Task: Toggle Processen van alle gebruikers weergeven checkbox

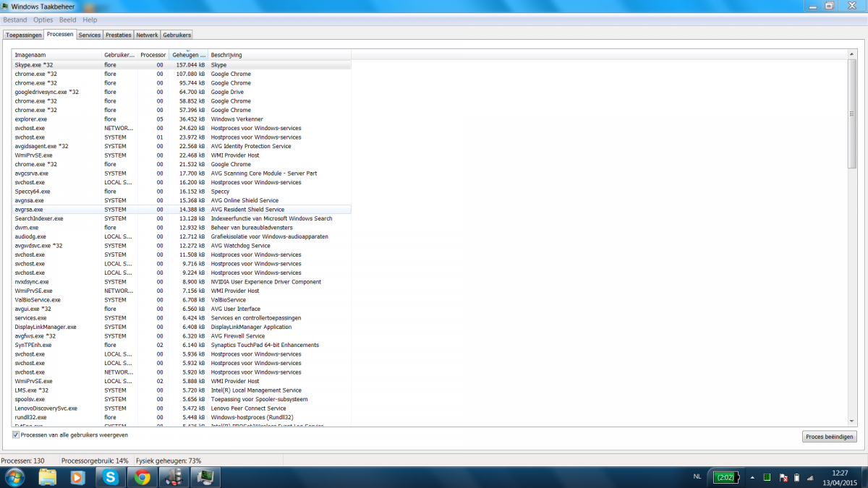Action: coord(16,435)
